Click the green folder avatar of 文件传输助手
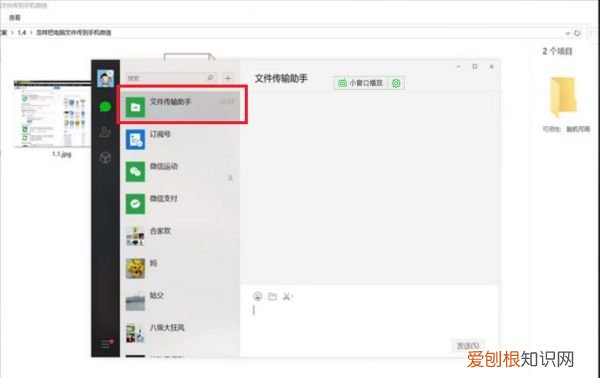600x378 pixels. pos(135,107)
